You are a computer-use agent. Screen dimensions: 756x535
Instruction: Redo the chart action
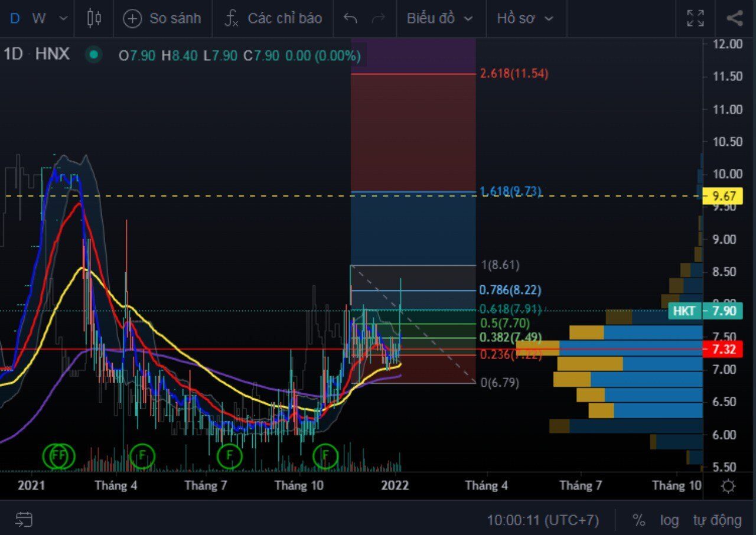(378, 18)
